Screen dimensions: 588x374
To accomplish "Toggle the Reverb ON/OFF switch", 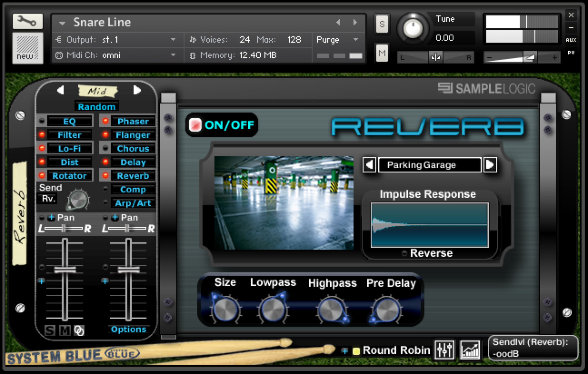I will click(x=195, y=125).
